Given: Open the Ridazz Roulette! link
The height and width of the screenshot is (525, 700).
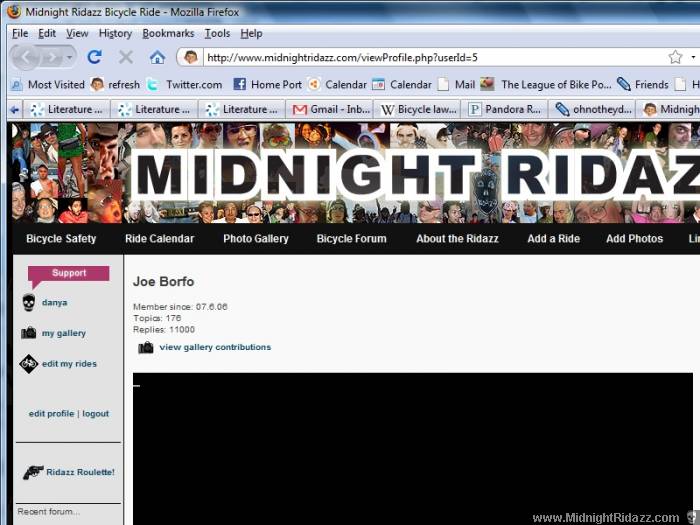Looking at the screenshot, I should click(80, 472).
